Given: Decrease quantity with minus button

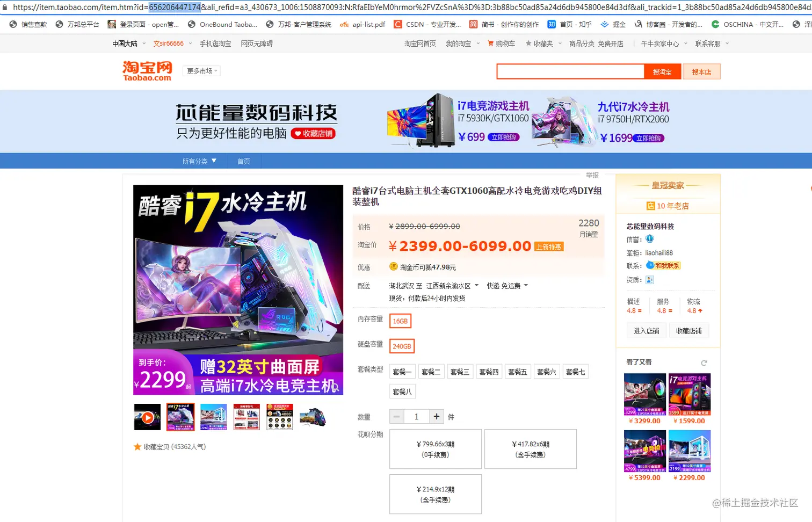Looking at the screenshot, I should tap(396, 417).
